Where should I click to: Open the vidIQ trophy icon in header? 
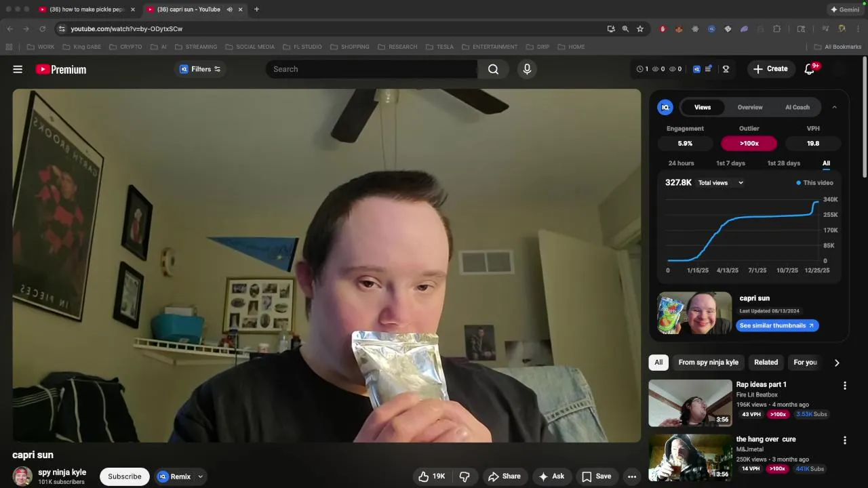[726, 69]
